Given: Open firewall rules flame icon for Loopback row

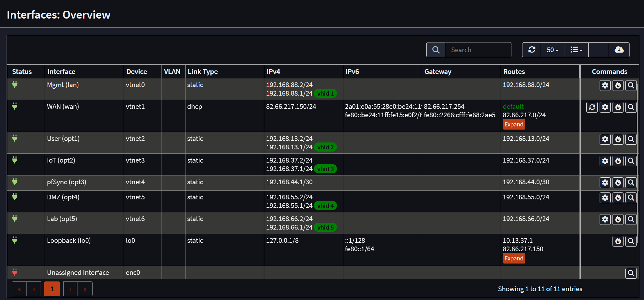Looking at the screenshot, I should [618, 241].
